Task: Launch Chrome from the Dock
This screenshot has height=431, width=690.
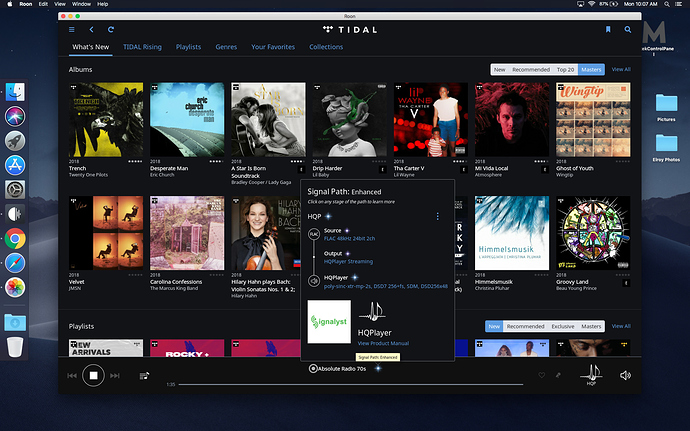Action: click(x=15, y=239)
